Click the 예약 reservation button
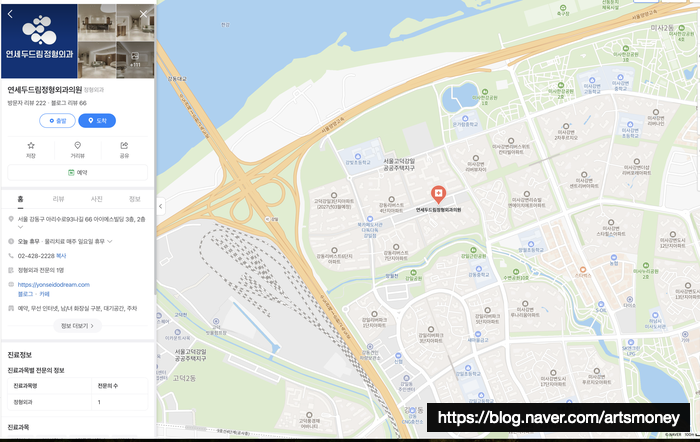Image resolution: width=700 pixels, height=442 pixels. click(x=77, y=172)
